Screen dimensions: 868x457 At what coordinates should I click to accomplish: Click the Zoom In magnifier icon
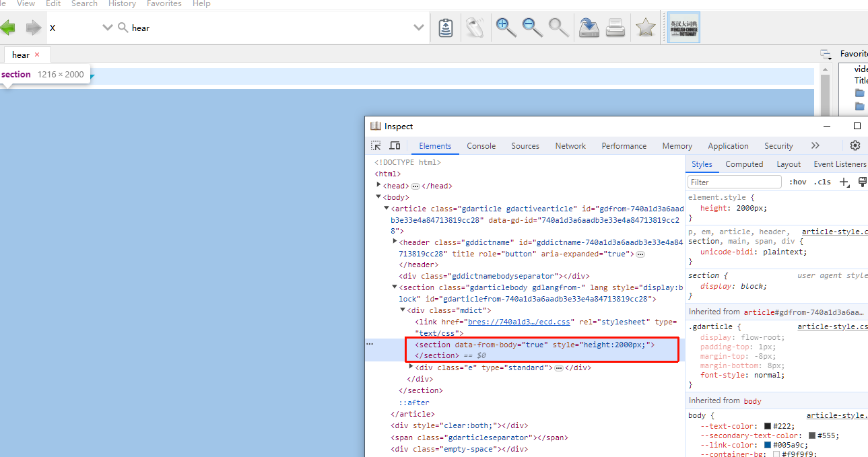coord(506,28)
